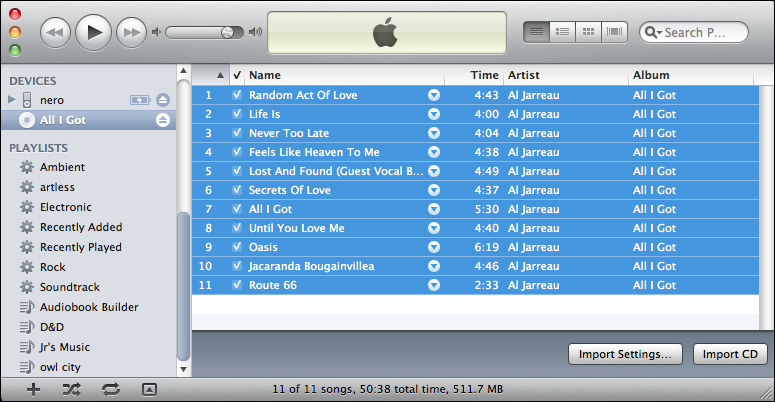This screenshot has height=402, width=775.
Task: Switch to Cover Flow view
Action: 614,32
